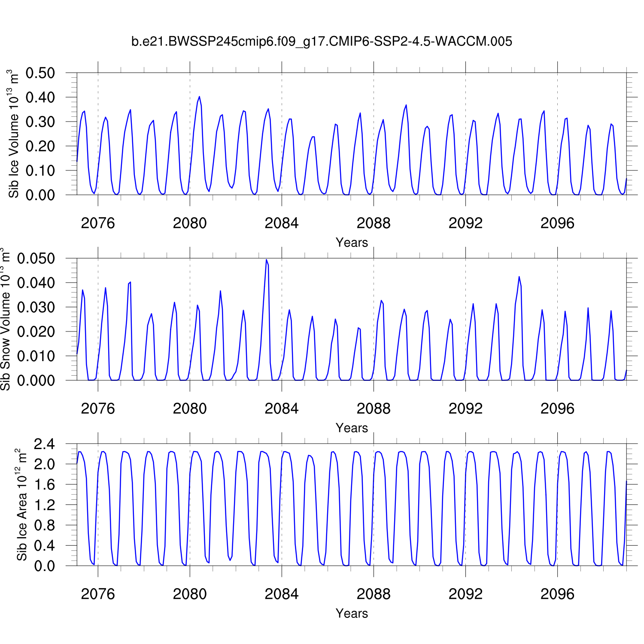Image resolution: width=644 pixels, height=644 pixels.
Task: Click the "Years" label below the bottom plot
Action: [352, 614]
